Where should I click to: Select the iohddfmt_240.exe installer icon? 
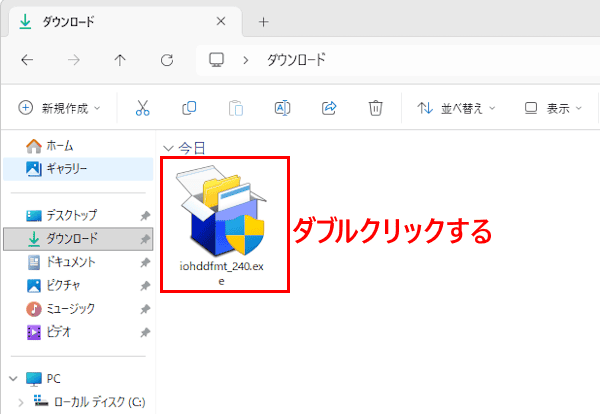click(222, 210)
